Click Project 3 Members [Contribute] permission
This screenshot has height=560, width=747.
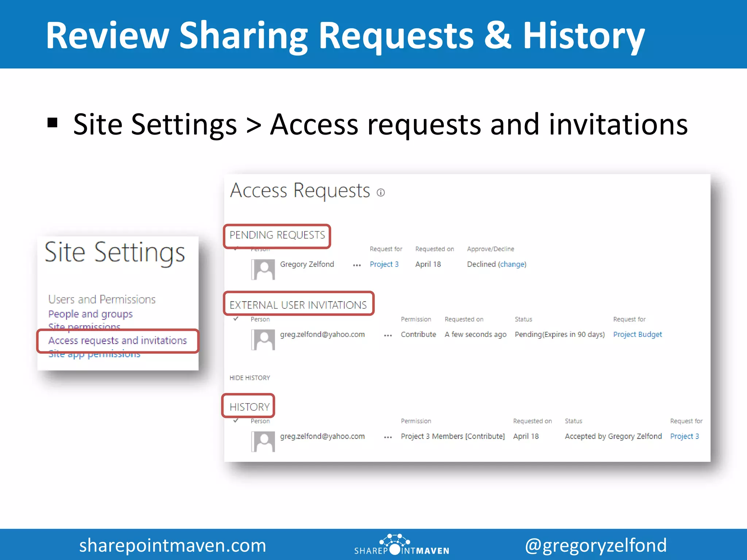tap(453, 436)
